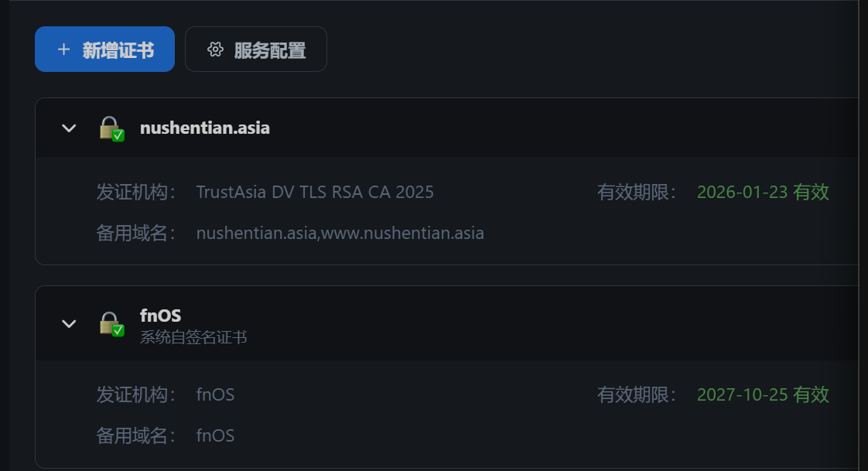
Task: Open the 服务配置 service configuration
Action: (x=256, y=49)
